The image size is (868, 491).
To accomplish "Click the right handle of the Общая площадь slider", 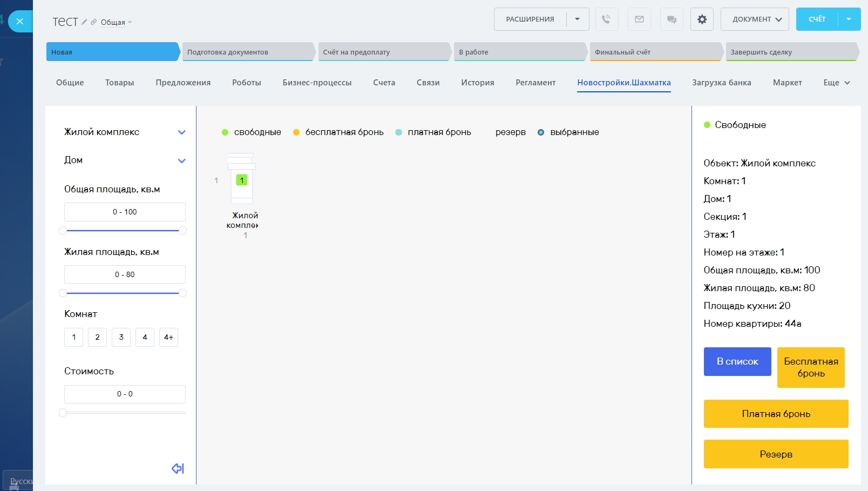I will 182,231.
